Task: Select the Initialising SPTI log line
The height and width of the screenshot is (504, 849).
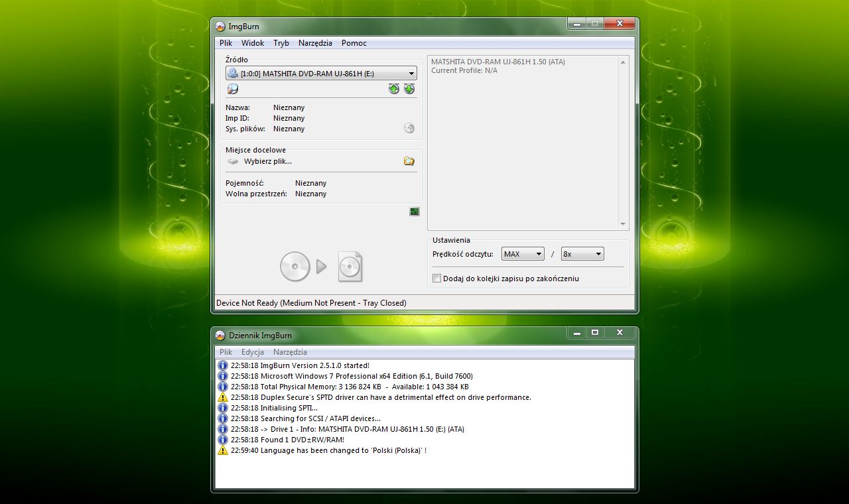Action: click(274, 408)
